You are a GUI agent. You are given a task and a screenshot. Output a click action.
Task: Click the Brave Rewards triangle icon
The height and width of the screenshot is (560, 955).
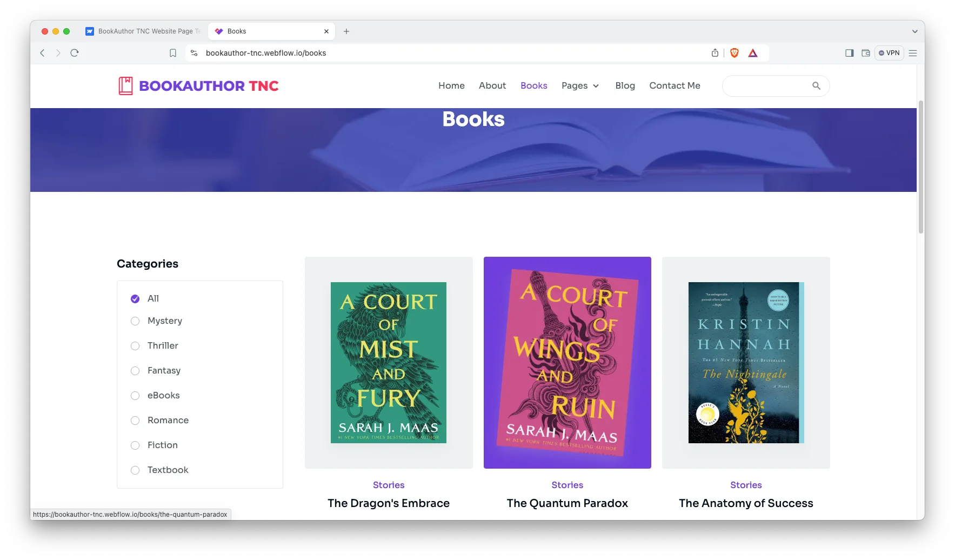pyautogui.click(x=753, y=53)
